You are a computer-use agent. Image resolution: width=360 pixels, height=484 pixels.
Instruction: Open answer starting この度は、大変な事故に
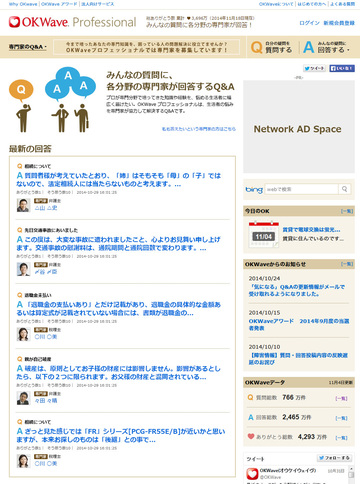click(119, 244)
